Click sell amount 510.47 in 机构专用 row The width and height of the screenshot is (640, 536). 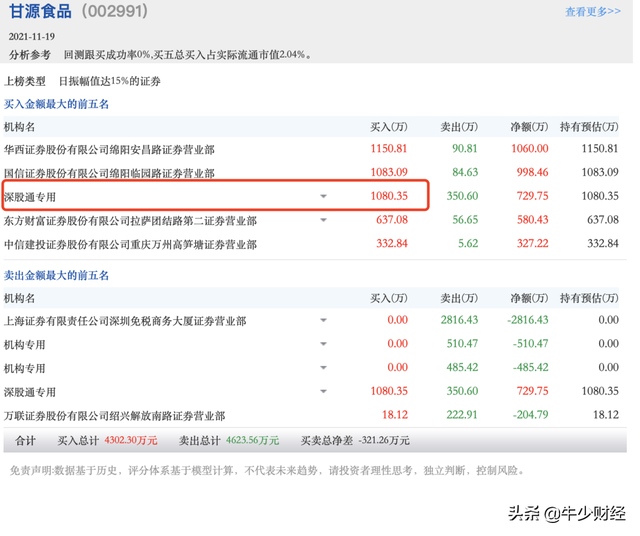(x=462, y=343)
